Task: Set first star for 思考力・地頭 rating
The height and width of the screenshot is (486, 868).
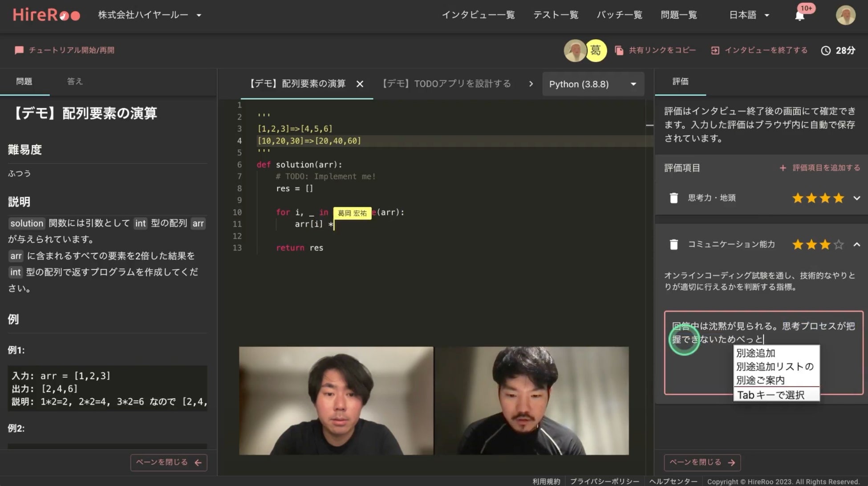Action: (x=798, y=198)
